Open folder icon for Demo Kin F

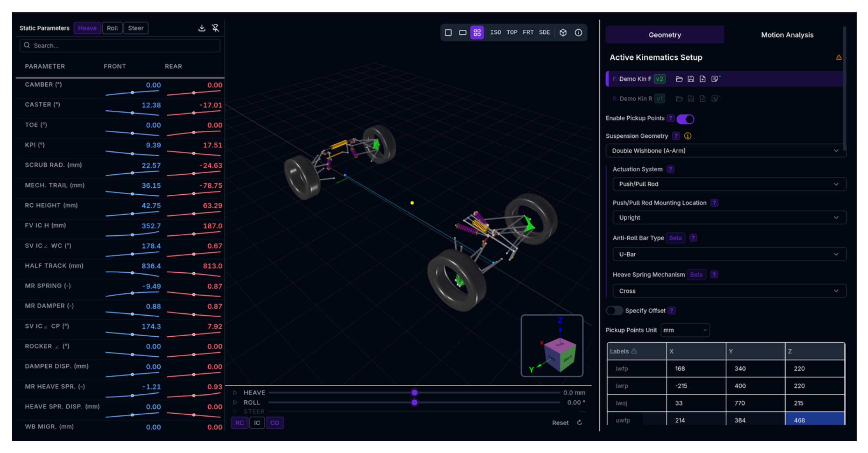(679, 79)
